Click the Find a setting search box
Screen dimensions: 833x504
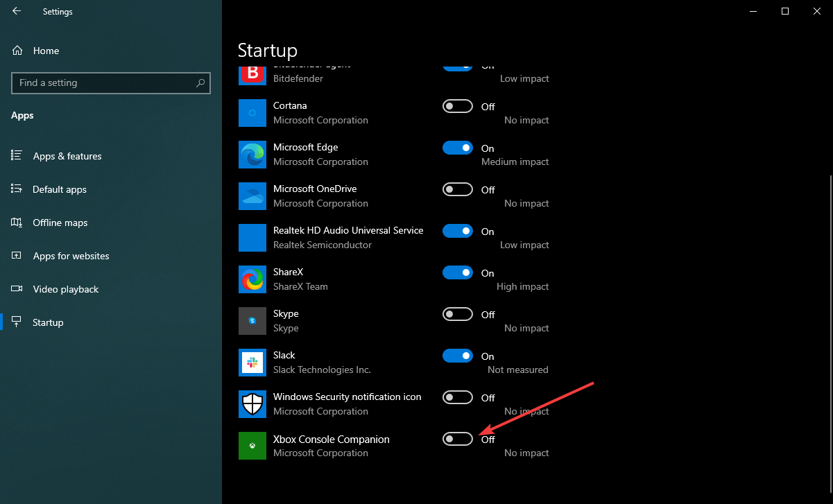coord(111,82)
